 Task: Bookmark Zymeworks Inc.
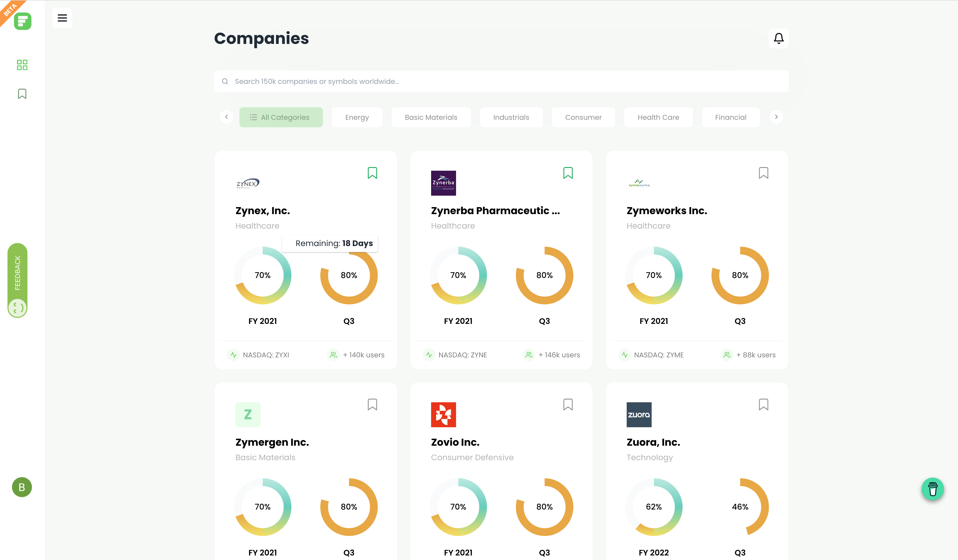click(764, 173)
